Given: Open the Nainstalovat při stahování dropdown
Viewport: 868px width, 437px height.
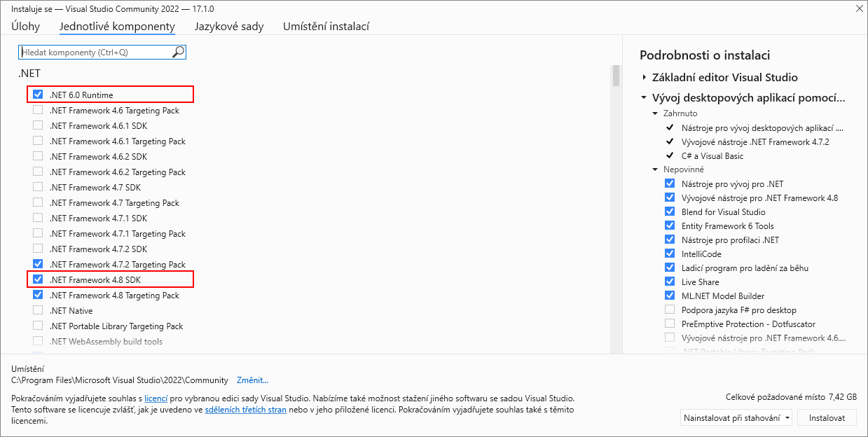Looking at the screenshot, I should tap(736, 418).
